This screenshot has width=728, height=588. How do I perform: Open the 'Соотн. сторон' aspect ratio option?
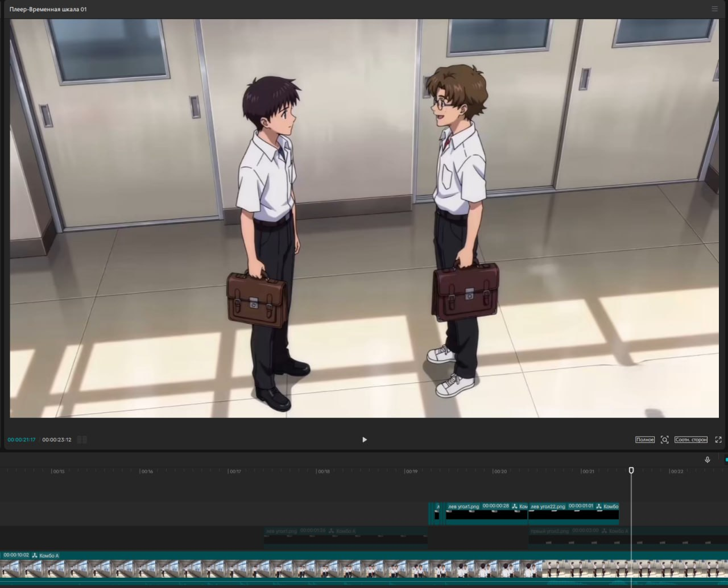(691, 440)
